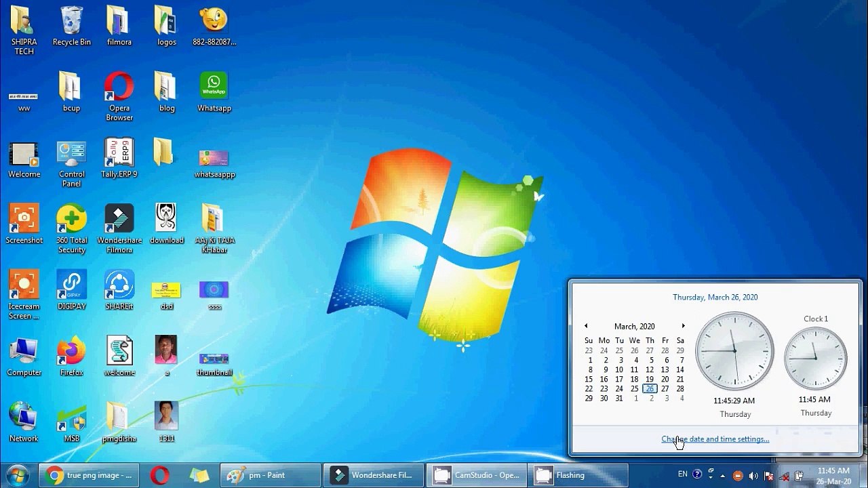Open the DIGIPAY shortcut
Image resolution: width=868 pixels, height=488 pixels.
tap(71, 290)
